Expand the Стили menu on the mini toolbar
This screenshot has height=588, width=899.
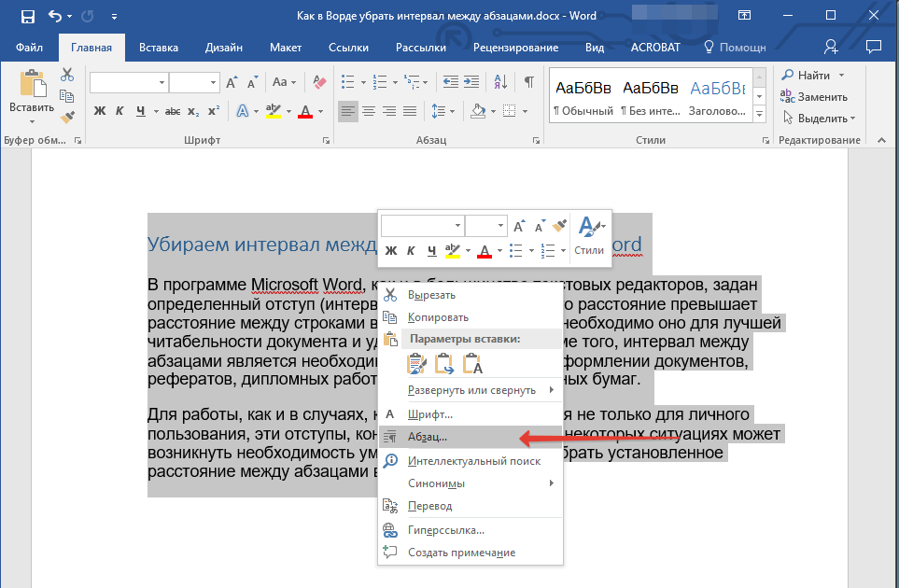[589, 235]
